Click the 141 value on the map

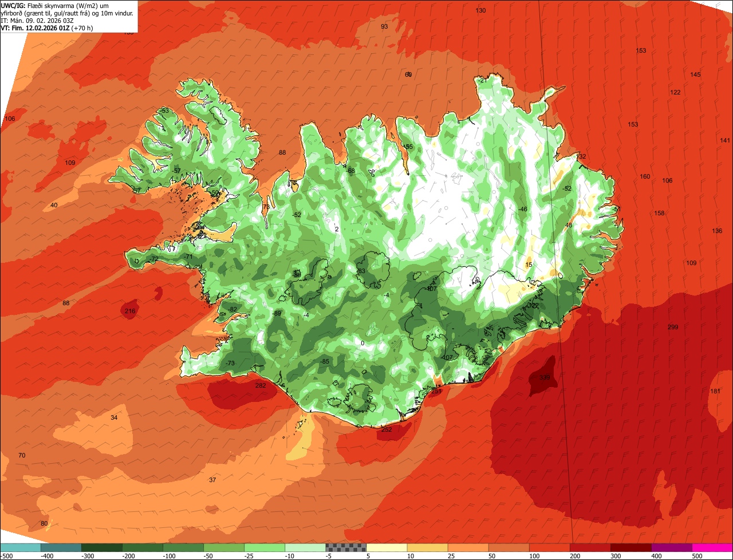click(x=725, y=141)
